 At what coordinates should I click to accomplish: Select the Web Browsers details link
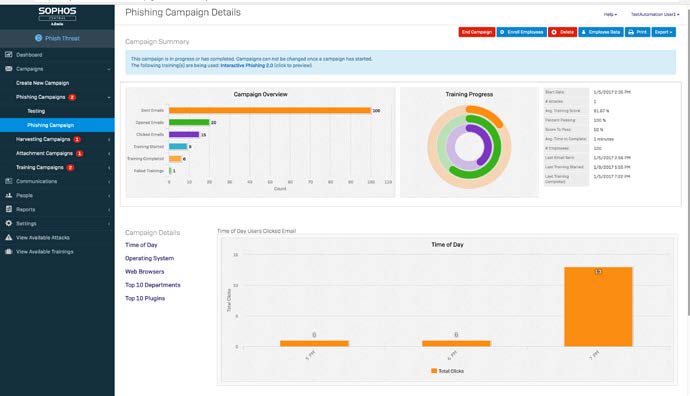(x=144, y=272)
